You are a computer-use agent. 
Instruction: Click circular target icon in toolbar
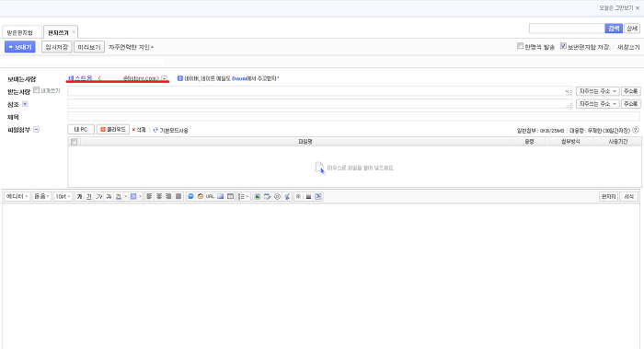(277, 197)
